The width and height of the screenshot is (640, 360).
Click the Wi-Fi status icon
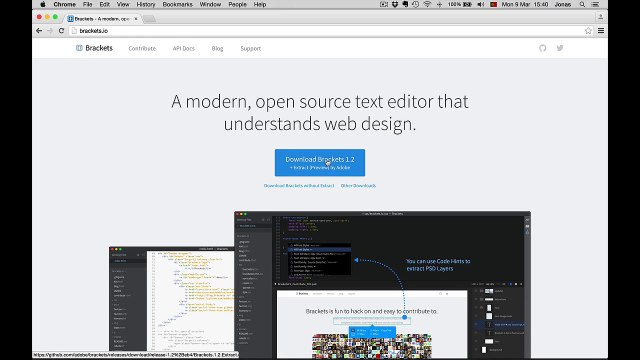pyautogui.click(x=427, y=4)
